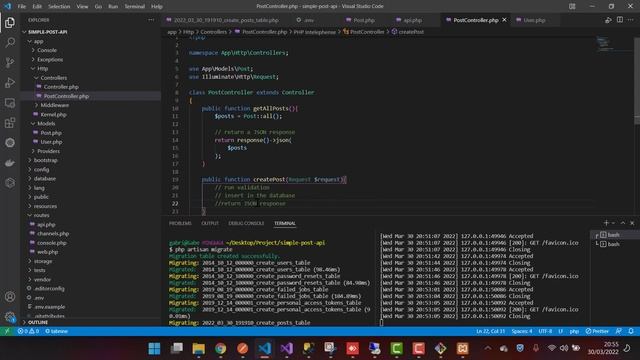Open the volume control in system tray
The width and height of the screenshot is (640, 360).
(x=564, y=348)
